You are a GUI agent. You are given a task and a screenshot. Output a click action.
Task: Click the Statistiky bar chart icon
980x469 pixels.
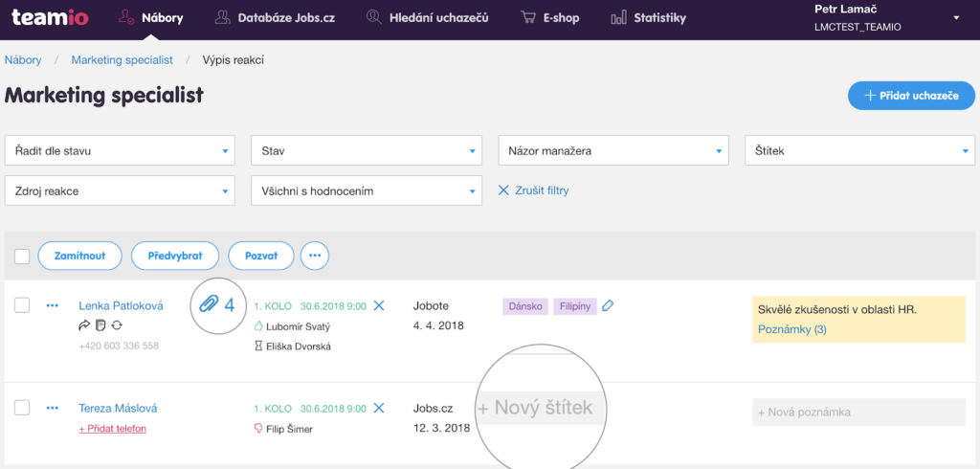pyautogui.click(x=619, y=17)
